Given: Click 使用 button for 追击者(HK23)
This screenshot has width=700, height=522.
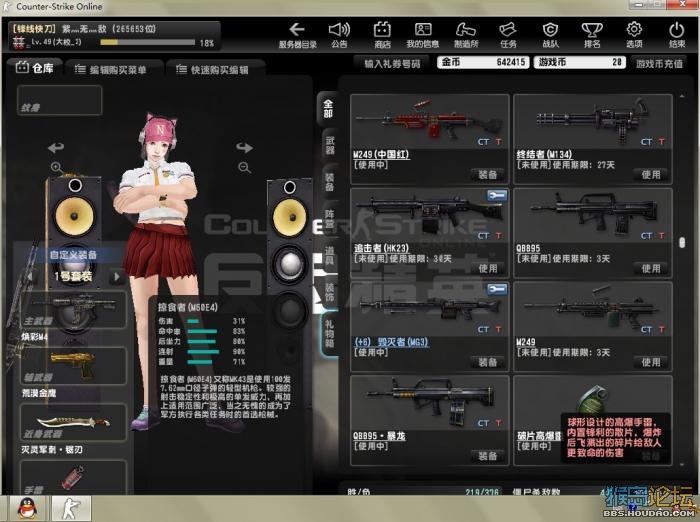Looking at the screenshot, I should click(x=488, y=268).
